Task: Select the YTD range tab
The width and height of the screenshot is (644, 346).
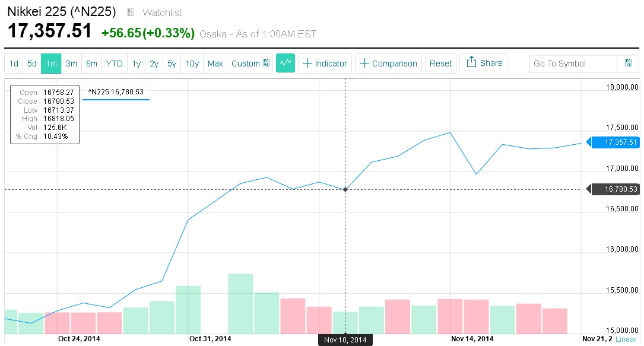Action: click(114, 64)
